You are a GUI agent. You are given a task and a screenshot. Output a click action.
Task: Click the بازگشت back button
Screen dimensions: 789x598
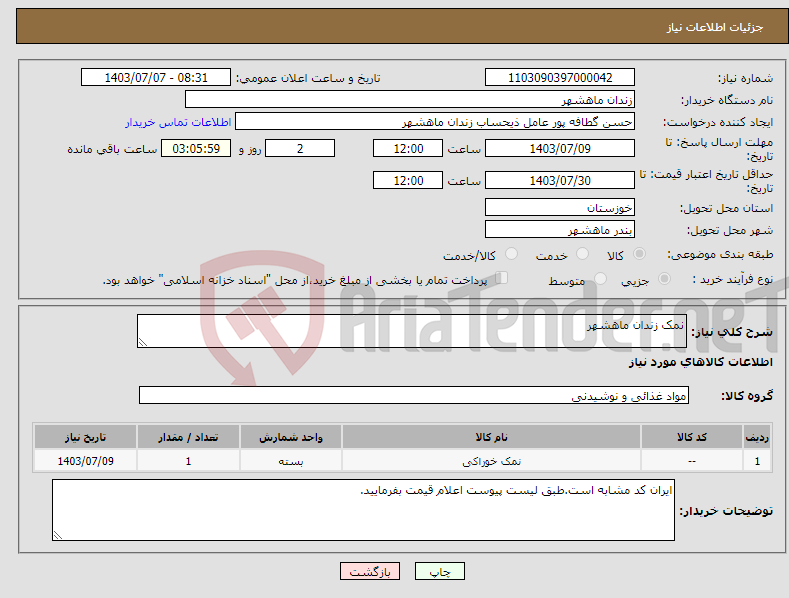[x=370, y=571]
